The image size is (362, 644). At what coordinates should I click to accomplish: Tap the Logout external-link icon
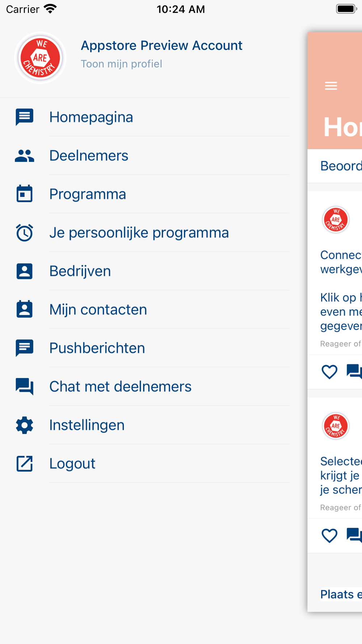point(24,464)
